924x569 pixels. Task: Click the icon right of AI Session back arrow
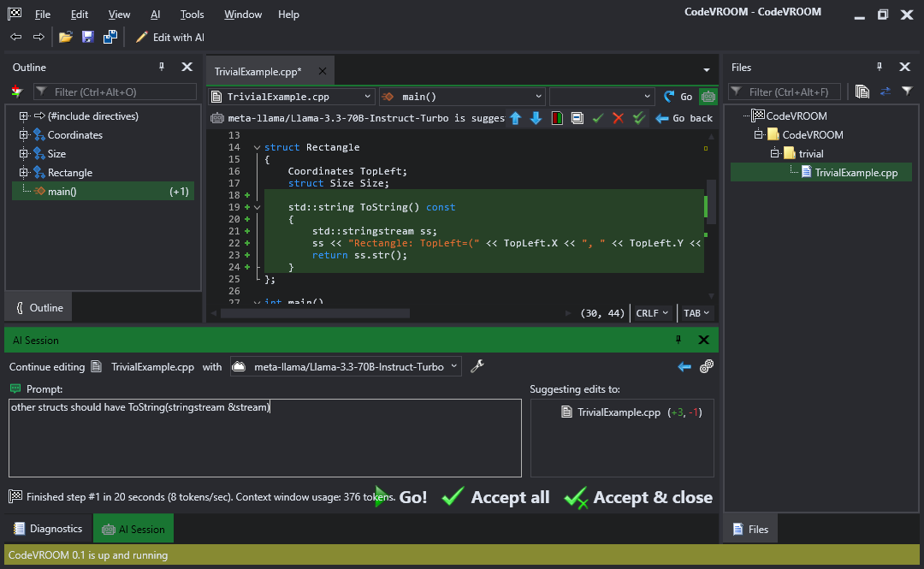click(707, 367)
